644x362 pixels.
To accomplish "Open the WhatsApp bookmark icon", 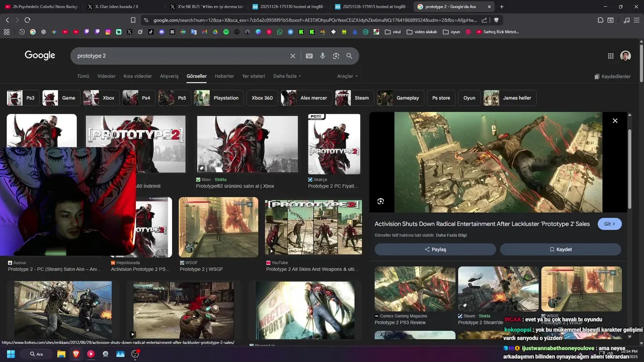I will [280, 32].
